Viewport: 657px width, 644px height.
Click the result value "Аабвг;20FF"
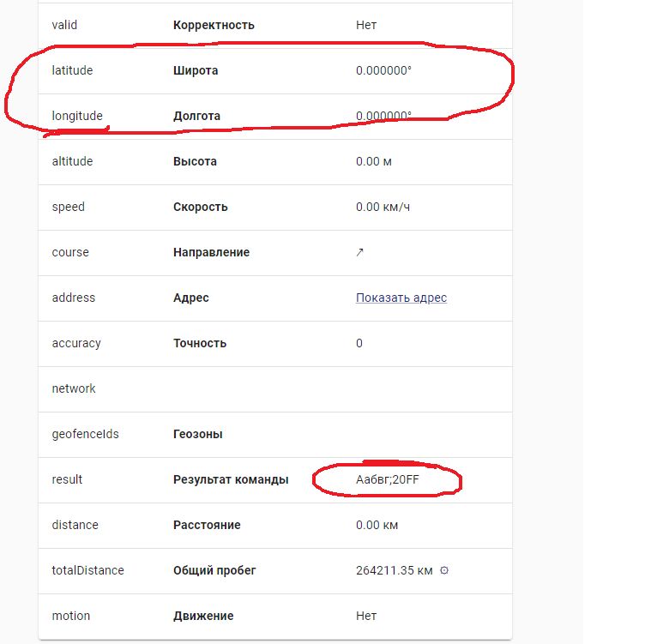point(388,479)
